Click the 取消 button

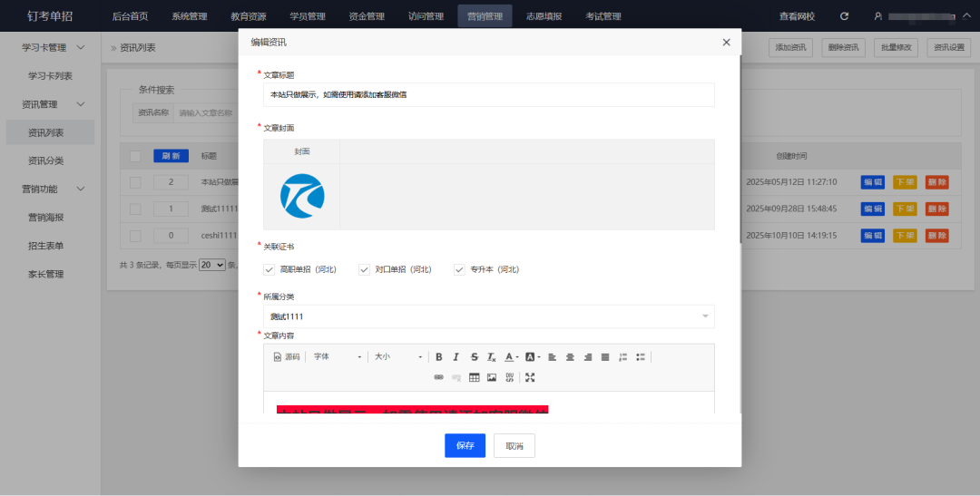pos(514,446)
